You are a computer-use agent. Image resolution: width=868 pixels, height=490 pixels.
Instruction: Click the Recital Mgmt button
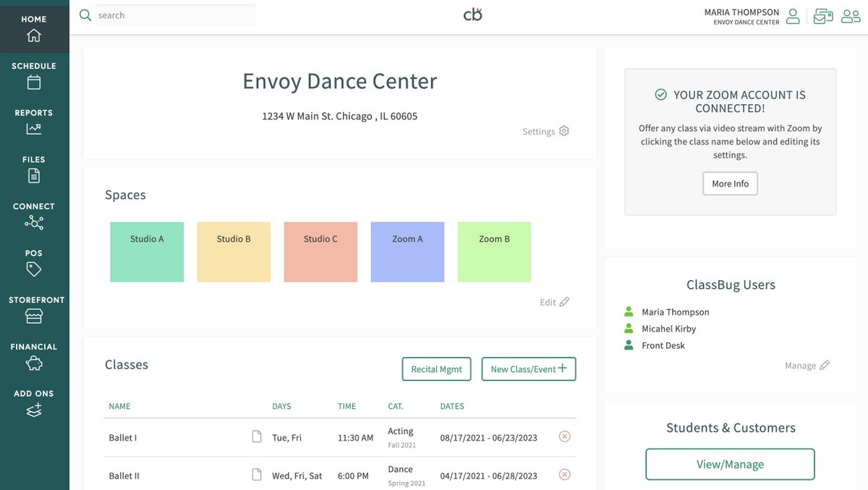(x=437, y=369)
